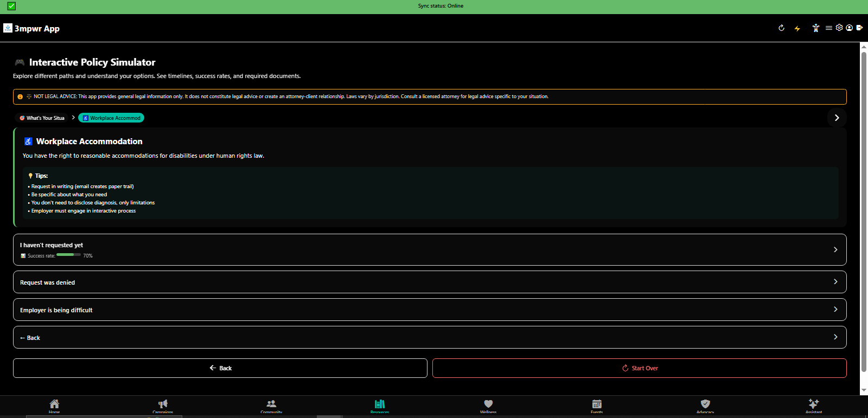Click the vertical scrollbar on the right
868x418 pixels.
(x=864, y=211)
